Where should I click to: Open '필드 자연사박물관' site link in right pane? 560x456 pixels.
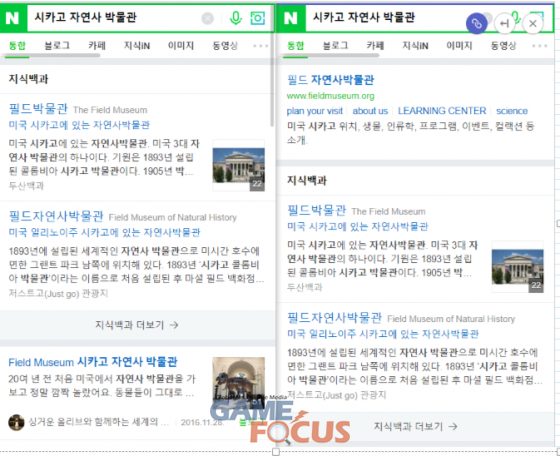[x=330, y=80]
